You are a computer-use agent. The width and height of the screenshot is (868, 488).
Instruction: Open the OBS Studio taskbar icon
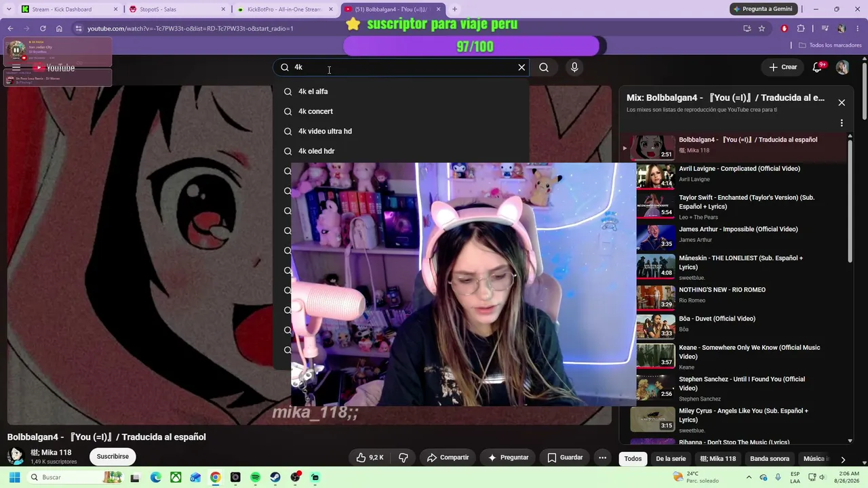pos(295,477)
